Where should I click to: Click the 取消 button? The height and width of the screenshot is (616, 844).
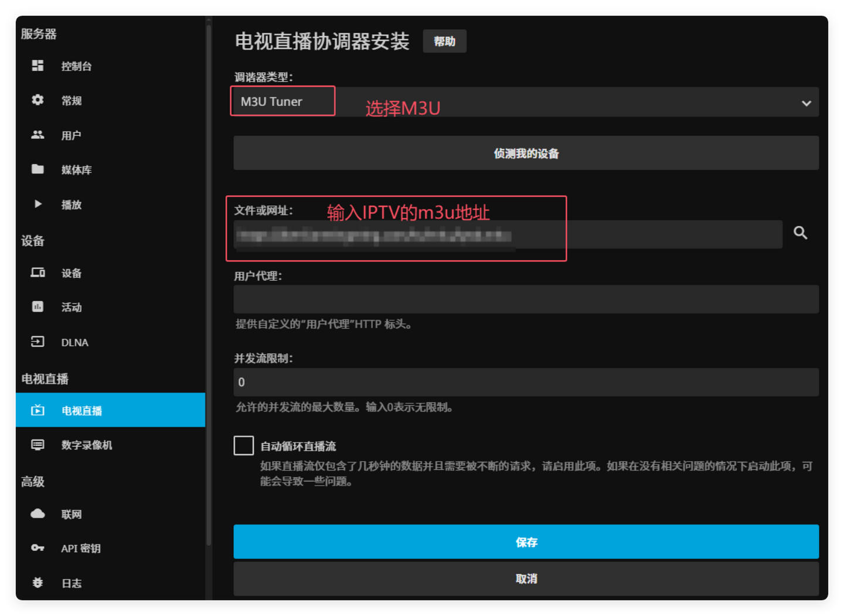click(x=526, y=578)
